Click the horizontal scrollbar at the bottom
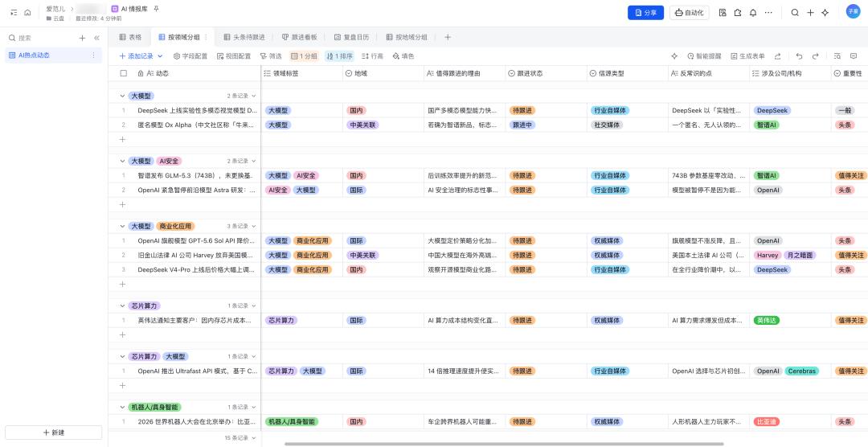Viewport: 868px width, 447px height. pyautogui.click(x=504, y=444)
